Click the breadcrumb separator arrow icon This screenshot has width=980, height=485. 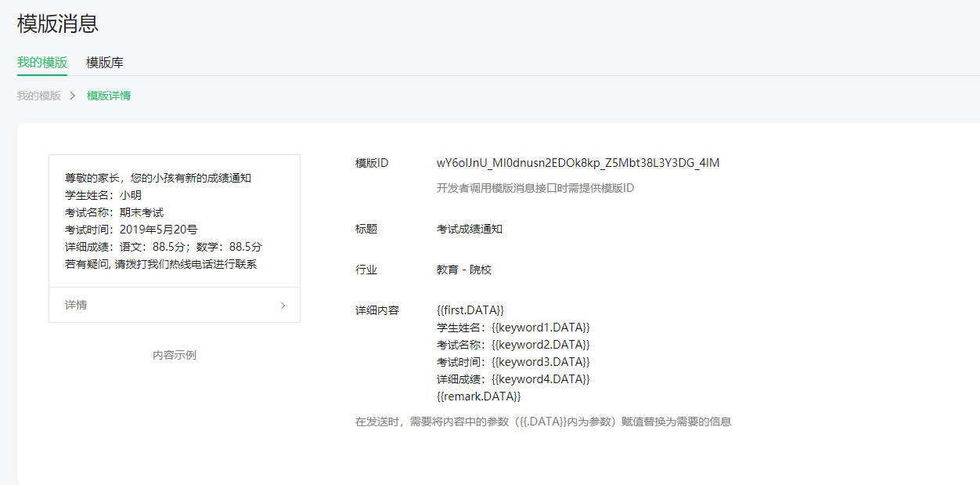[73, 96]
